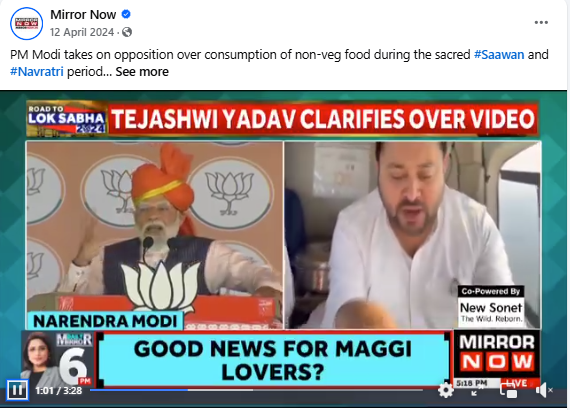This screenshot has width=570, height=410.
Task: Open the Mirror Now page name
Action: pyautogui.click(x=83, y=15)
